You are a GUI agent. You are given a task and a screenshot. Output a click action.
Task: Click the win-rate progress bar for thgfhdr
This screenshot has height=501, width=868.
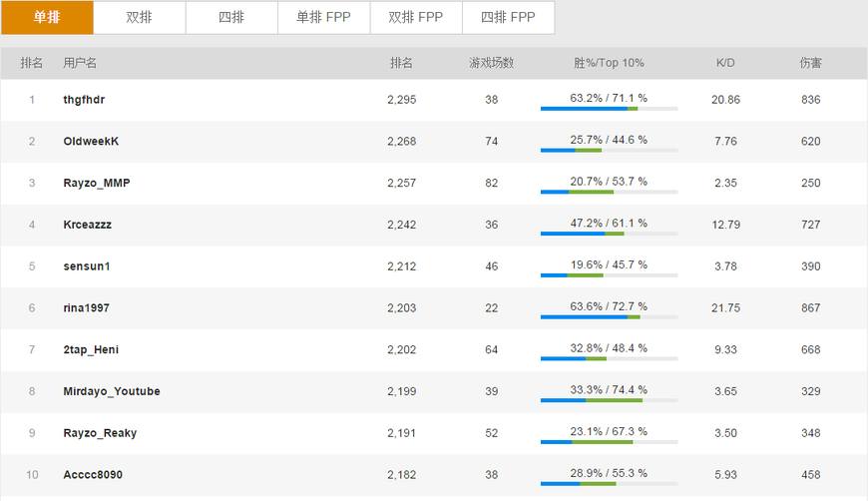[609, 108]
